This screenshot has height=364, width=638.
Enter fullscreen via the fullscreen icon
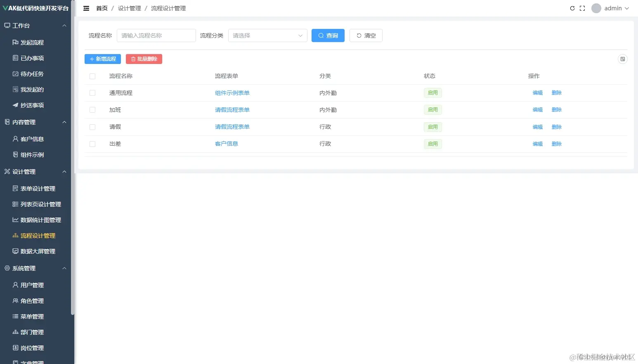(x=582, y=8)
